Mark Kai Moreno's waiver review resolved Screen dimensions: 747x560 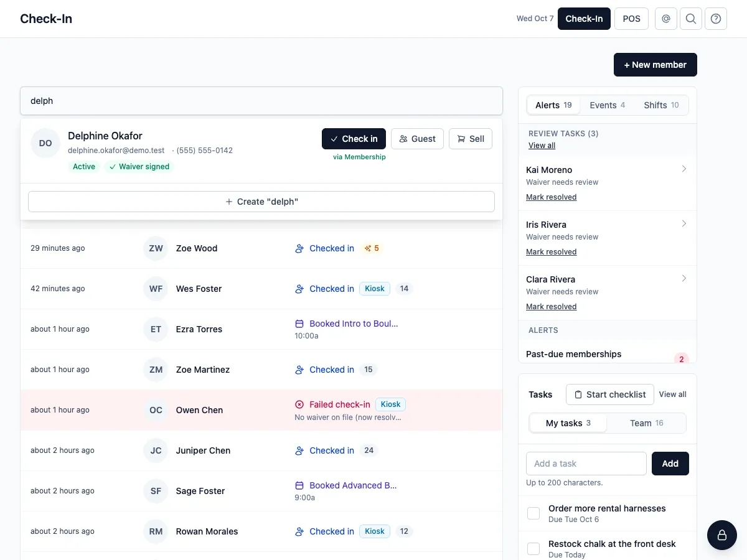coord(552,197)
